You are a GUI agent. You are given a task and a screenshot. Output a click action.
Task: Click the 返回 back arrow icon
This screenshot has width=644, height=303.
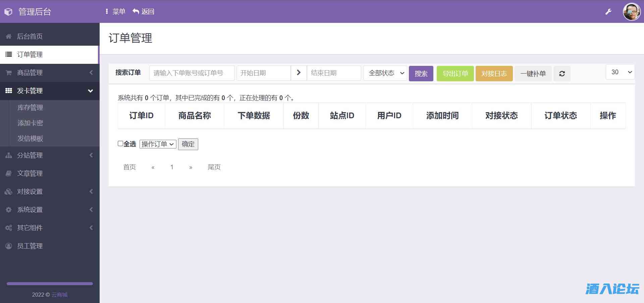[136, 11]
